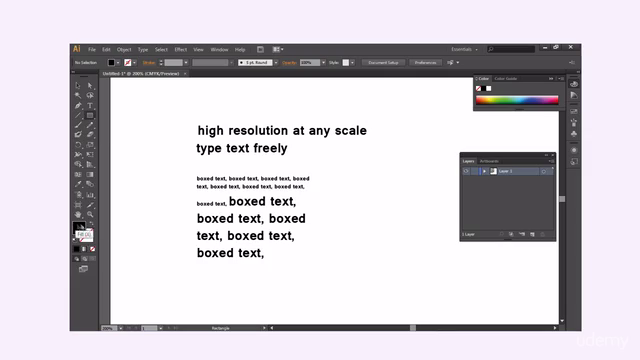This screenshot has width=640, height=360.
Task: Choose the Mesh tool
Action: click(x=78, y=174)
